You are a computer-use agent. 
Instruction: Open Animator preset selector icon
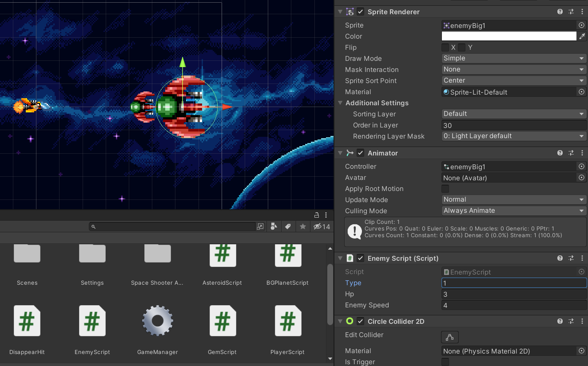click(571, 153)
